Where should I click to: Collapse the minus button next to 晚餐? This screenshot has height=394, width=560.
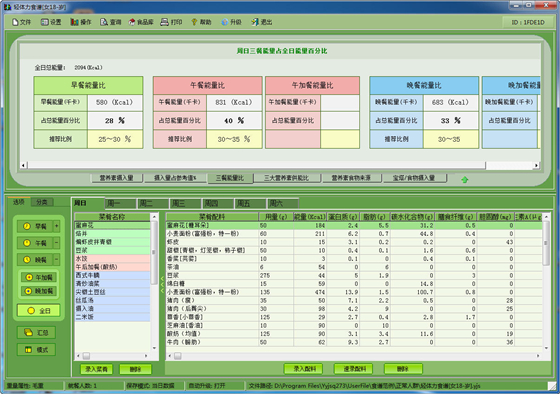click(x=56, y=260)
